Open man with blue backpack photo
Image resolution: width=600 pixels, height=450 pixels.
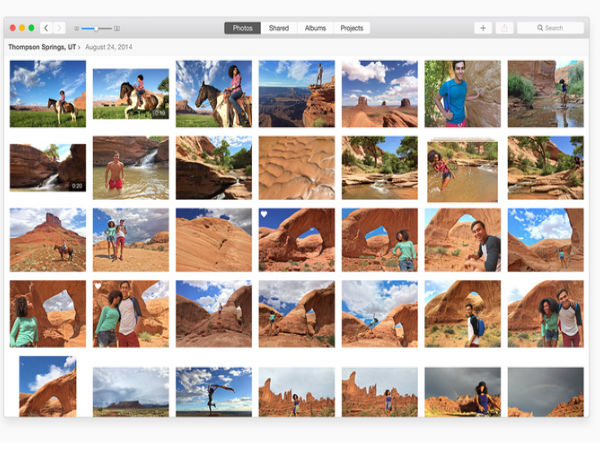click(x=462, y=314)
